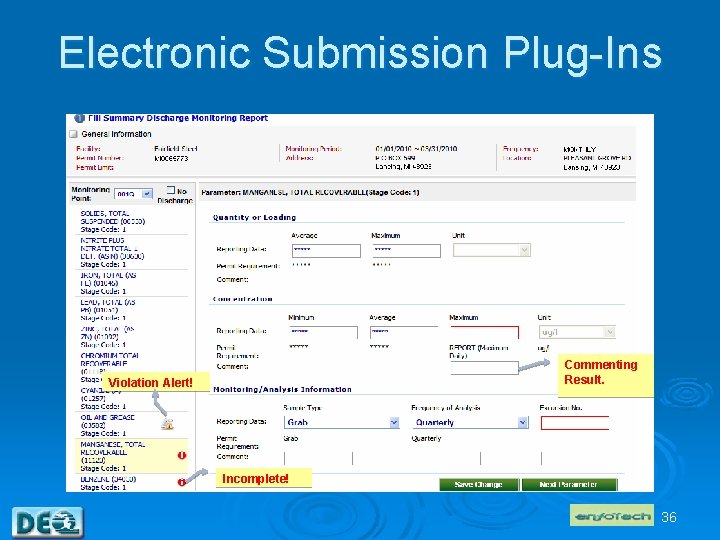Screen dimensions: 720x540
Task: Click the red alert icon on Manganese row
Action: pyautogui.click(x=182, y=455)
